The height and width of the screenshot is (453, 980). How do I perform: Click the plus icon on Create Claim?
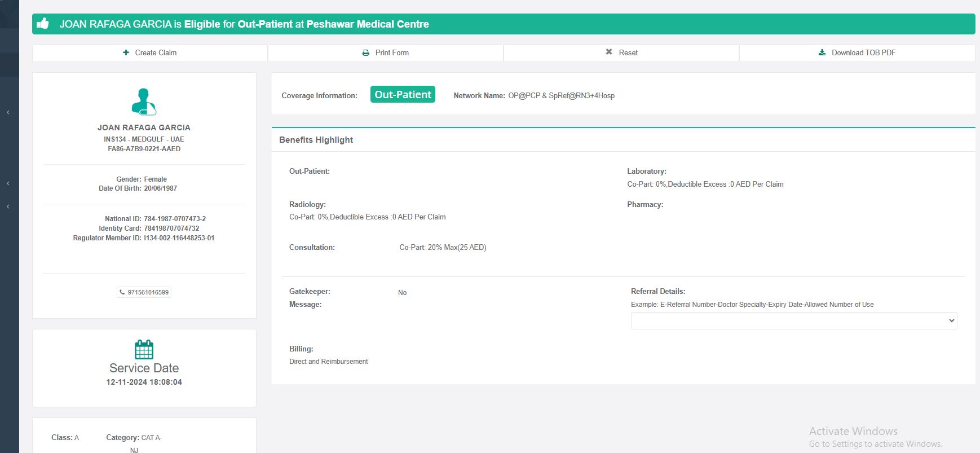click(x=126, y=52)
